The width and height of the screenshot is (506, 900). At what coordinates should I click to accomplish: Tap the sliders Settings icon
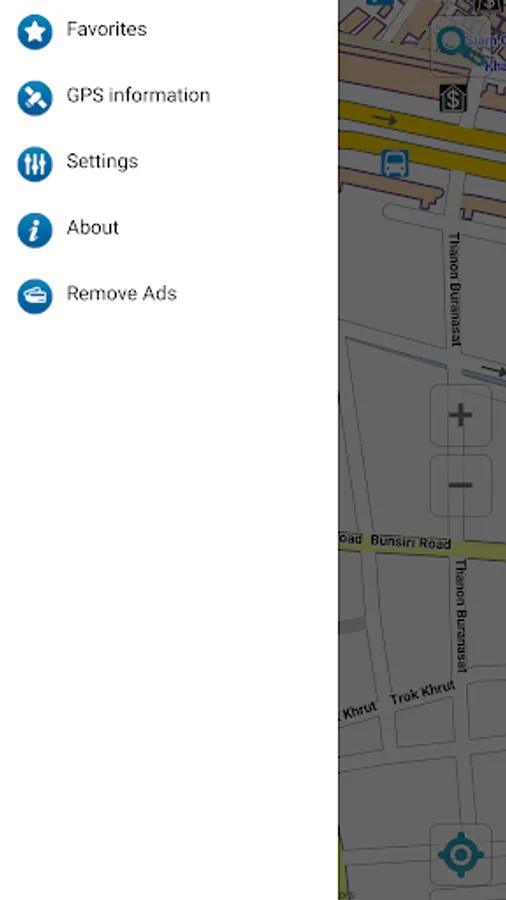pos(34,164)
